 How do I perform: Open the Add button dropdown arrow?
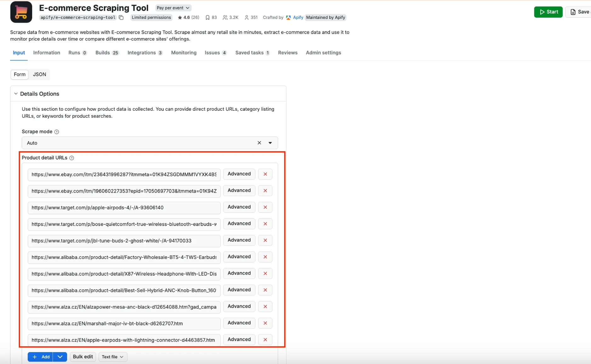[x=60, y=357]
